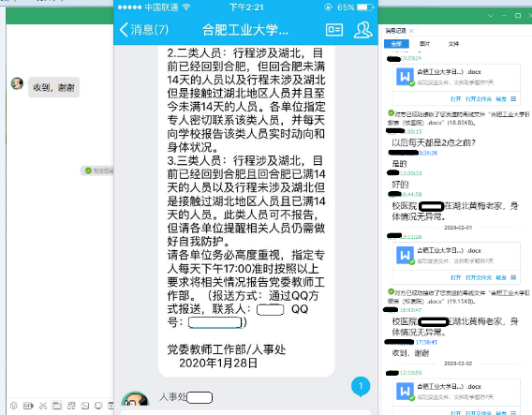This screenshot has width=532, height=415.
Task: Expand more-options menu on second docx card
Action: 513,277
